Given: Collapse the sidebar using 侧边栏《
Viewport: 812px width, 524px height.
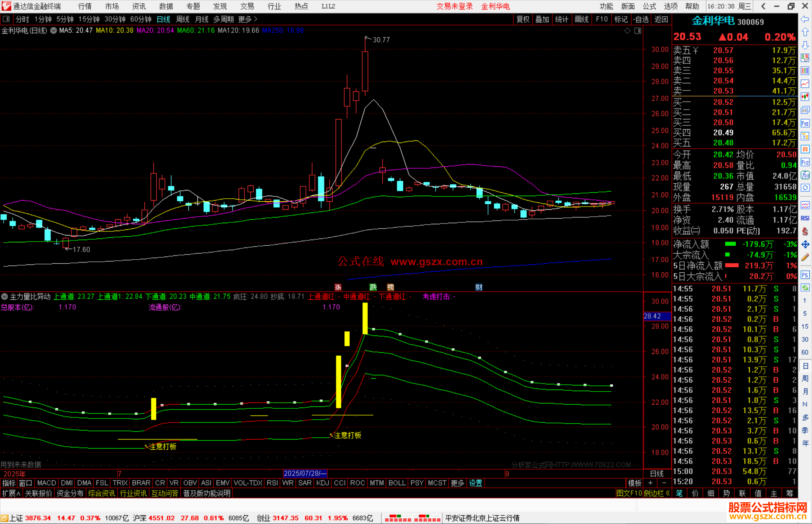Looking at the screenshot, I should (657, 493).
